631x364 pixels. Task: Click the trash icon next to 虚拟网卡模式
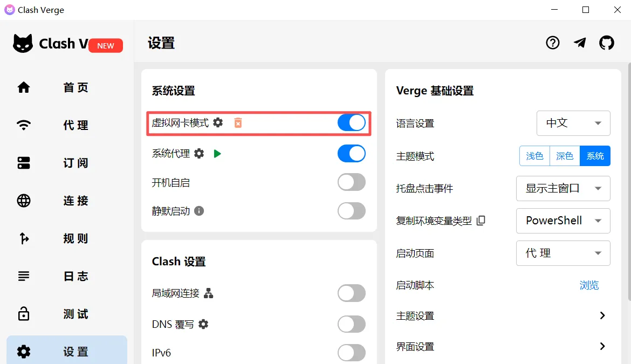[x=238, y=122]
